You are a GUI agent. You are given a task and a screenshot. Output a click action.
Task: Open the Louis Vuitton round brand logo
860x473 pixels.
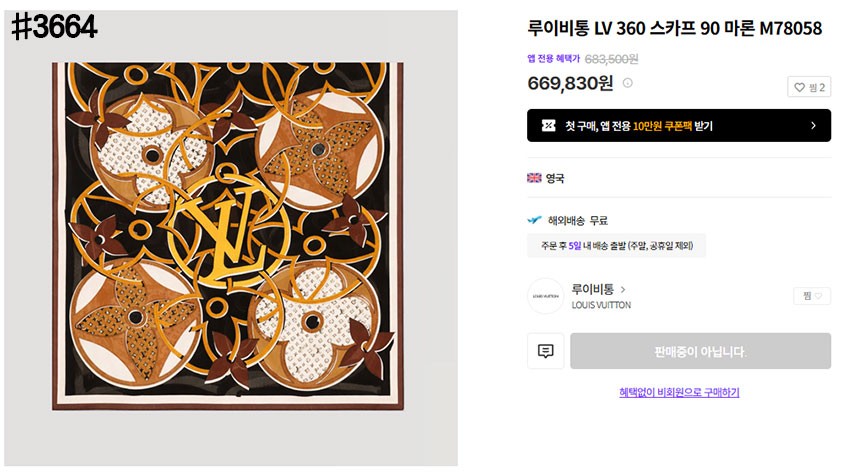coord(545,296)
